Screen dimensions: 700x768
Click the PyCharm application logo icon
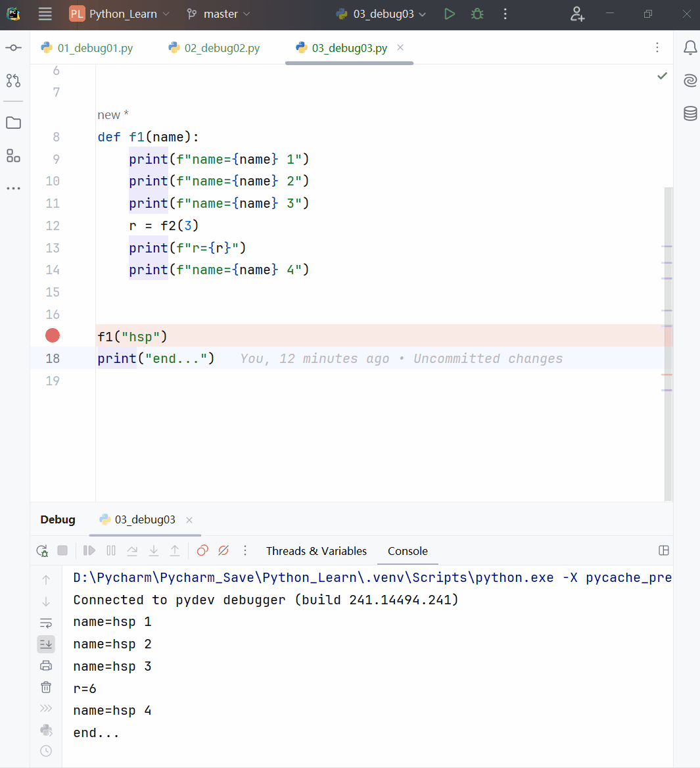pos(13,14)
